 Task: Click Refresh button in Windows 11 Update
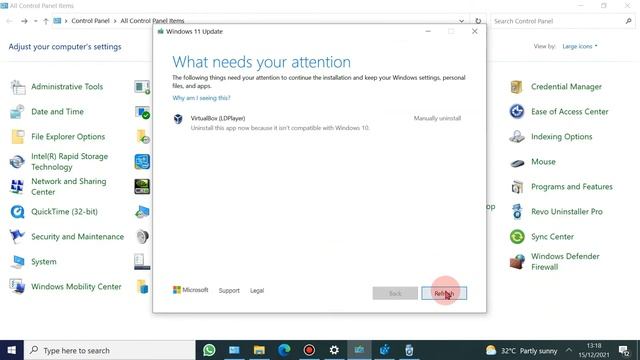[444, 293]
